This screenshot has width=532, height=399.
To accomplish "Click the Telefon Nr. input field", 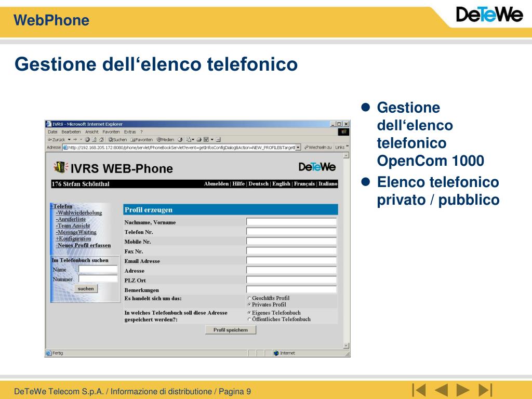I will (x=291, y=232).
